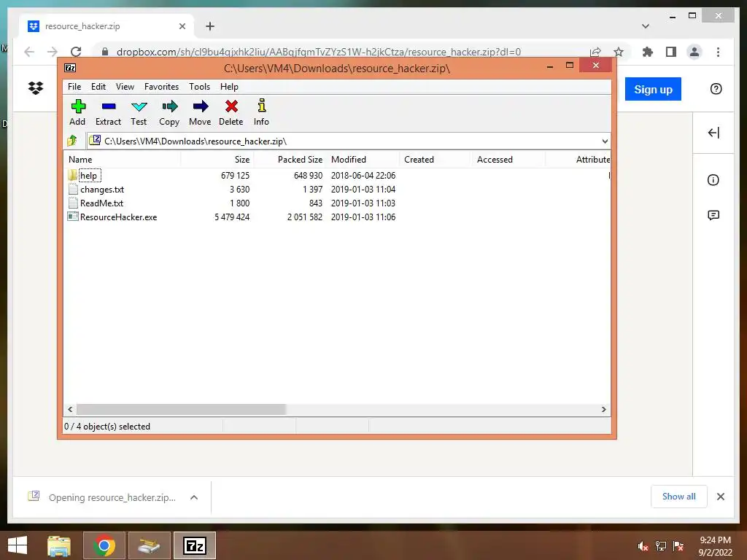Extract files using the Extract icon
The width and height of the screenshot is (747, 560).
click(108, 112)
